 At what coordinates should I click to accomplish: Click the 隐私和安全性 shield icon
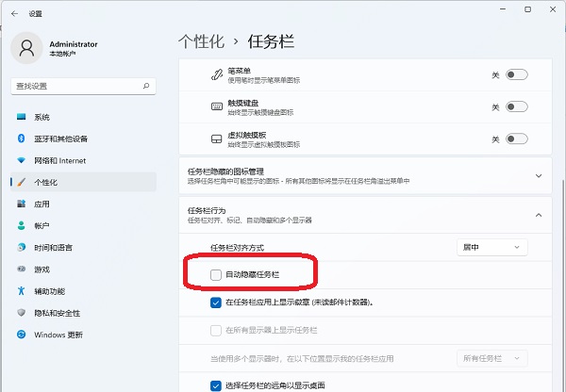pyautogui.click(x=22, y=313)
